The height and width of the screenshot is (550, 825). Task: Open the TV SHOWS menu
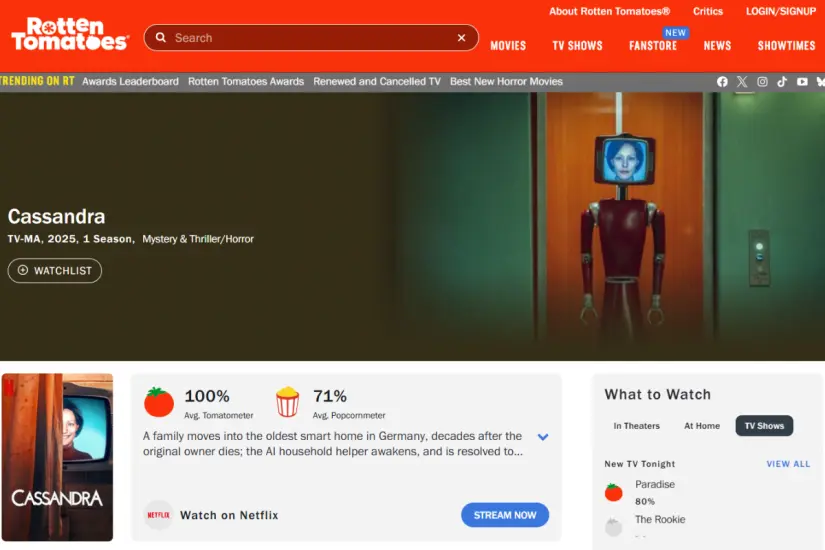pyautogui.click(x=577, y=46)
